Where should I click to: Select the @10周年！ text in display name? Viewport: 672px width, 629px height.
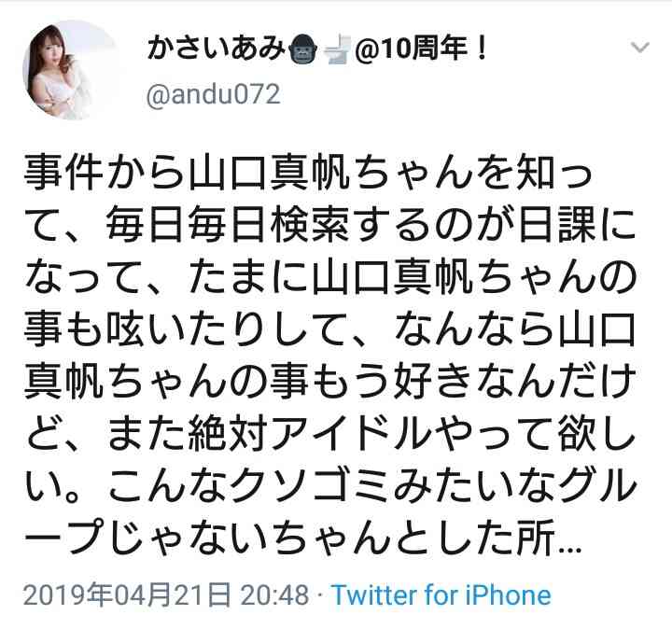(x=421, y=48)
